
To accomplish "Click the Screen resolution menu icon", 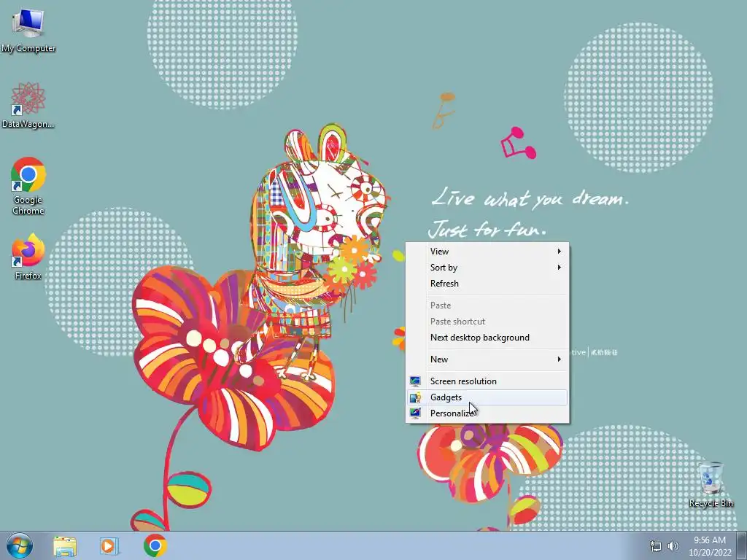I will [415, 381].
